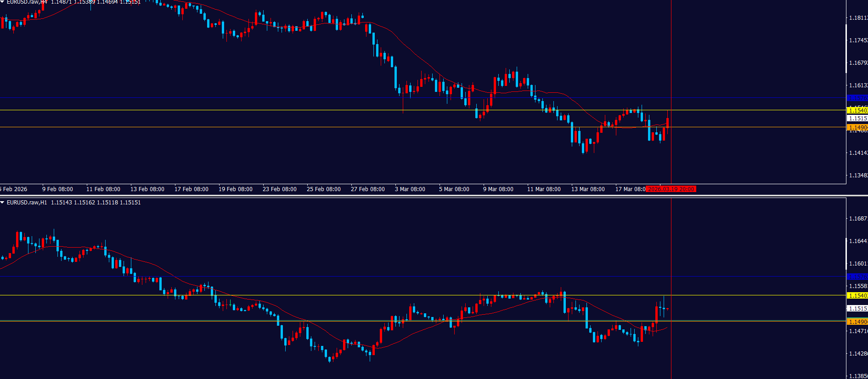
Task: Open the H4 chart one-click trading triangle
Action: [x=2, y=2]
